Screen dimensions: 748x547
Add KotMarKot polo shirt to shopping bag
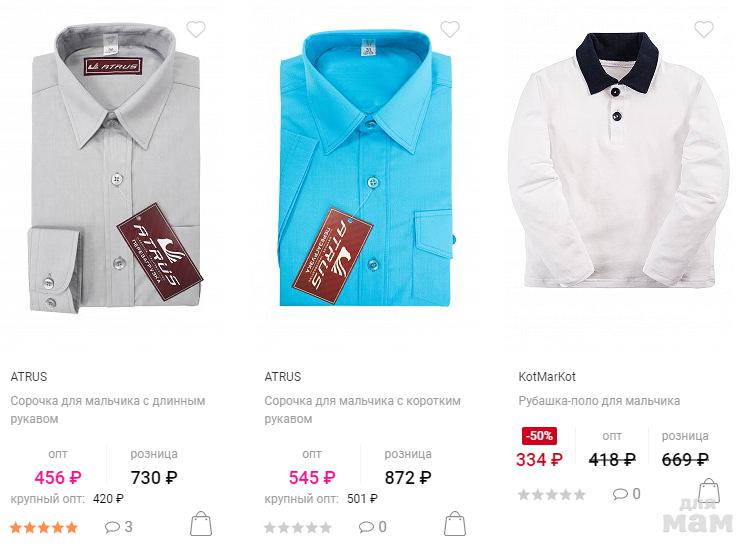point(709,491)
